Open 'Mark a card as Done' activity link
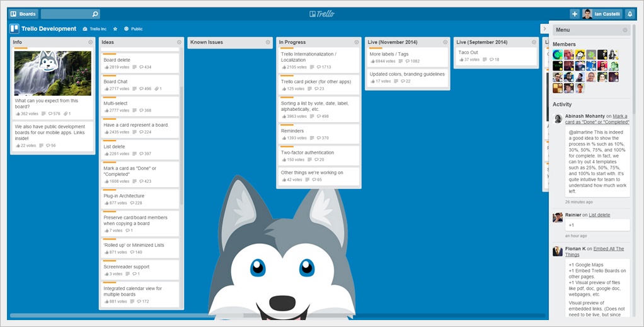 pyautogui.click(x=597, y=119)
